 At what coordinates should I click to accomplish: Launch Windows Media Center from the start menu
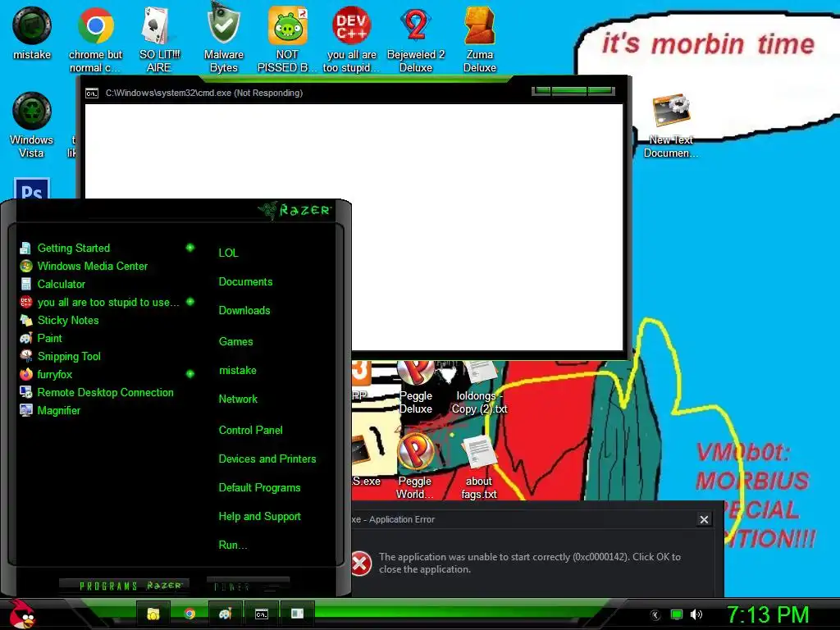(84, 267)
